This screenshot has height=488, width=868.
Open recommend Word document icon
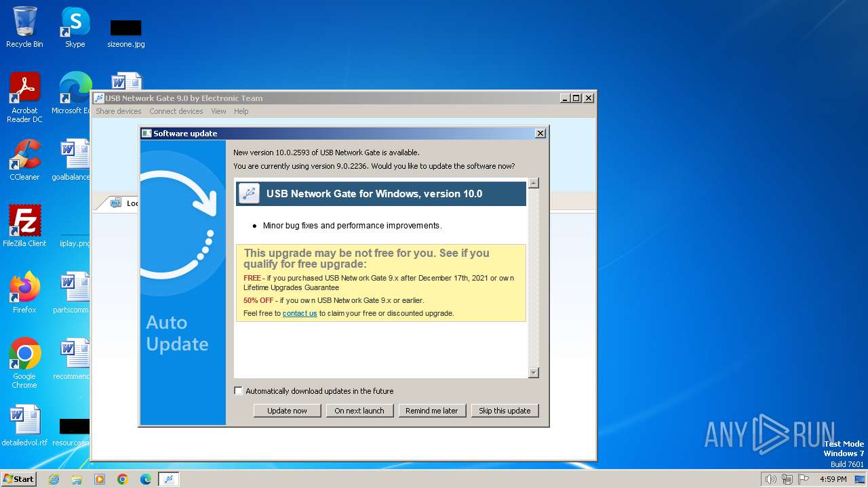point(75,359)
